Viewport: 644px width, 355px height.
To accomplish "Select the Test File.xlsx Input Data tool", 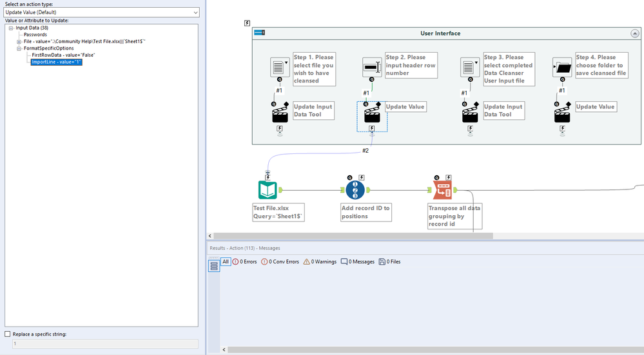I will point(268,190).
